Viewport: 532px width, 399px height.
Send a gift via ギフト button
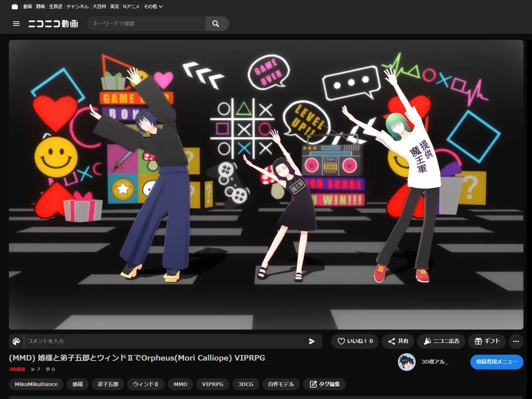[x=487, y=341]
